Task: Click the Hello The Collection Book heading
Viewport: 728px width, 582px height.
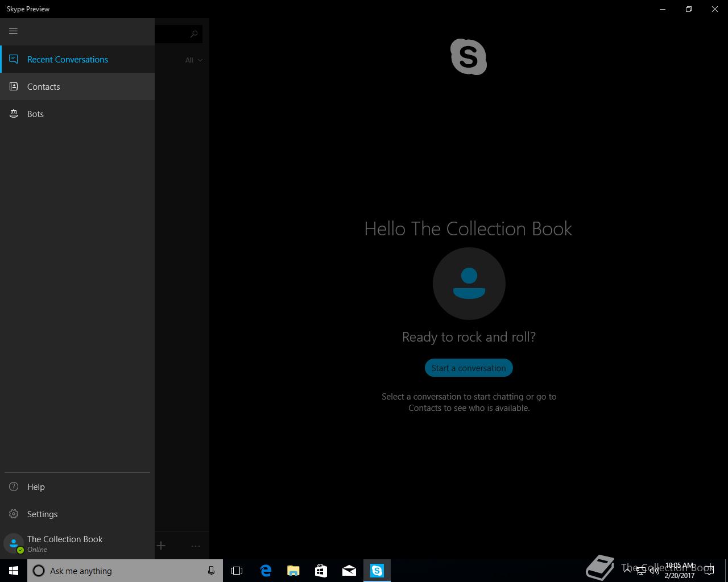Action: pyautogui.click(x=468, y=228)
